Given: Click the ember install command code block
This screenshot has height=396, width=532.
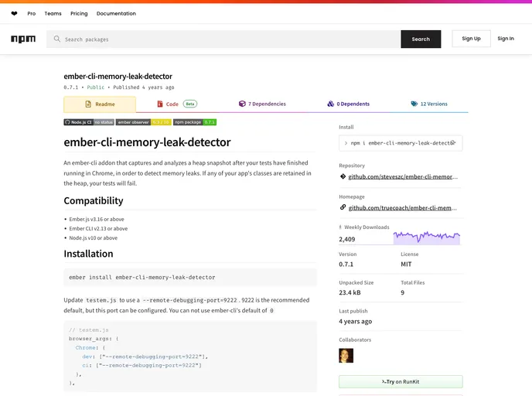Looking at the screenshot, I should (190, 277).
